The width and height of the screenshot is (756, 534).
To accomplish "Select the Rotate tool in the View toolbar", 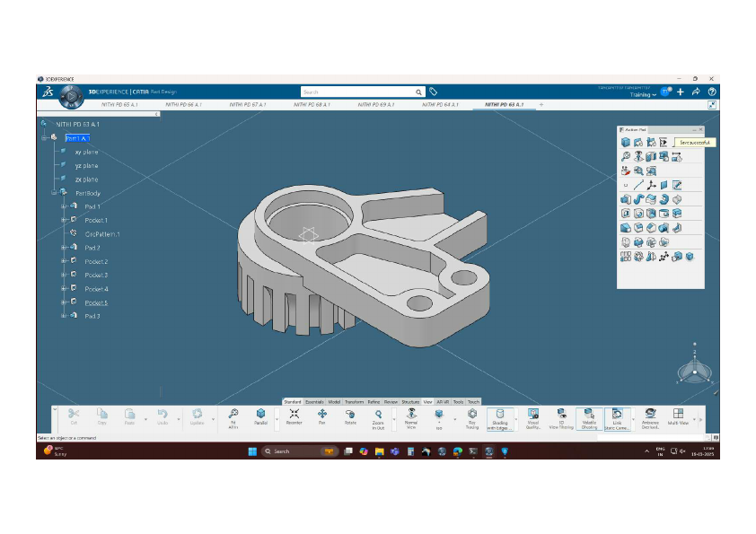I will [350, 416].
